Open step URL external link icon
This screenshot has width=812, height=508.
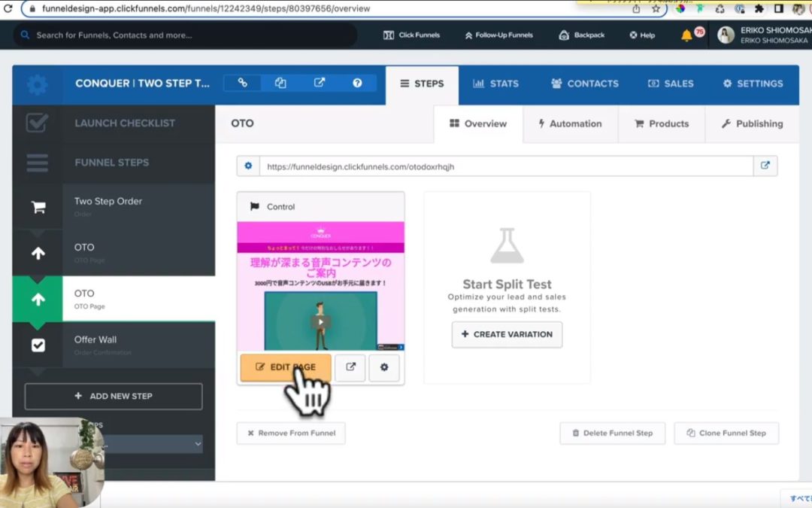(765, 166)
